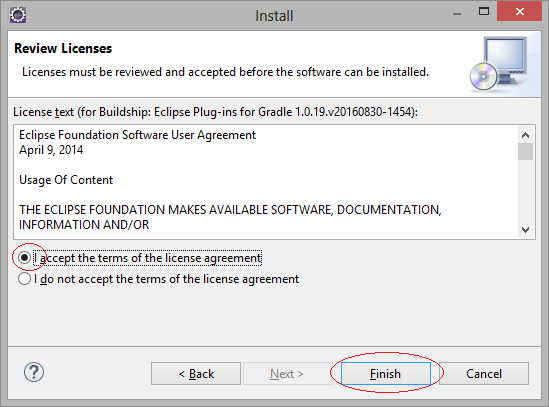
Task: Click the license text scrollbar thumb
Action: click(525, 151)
